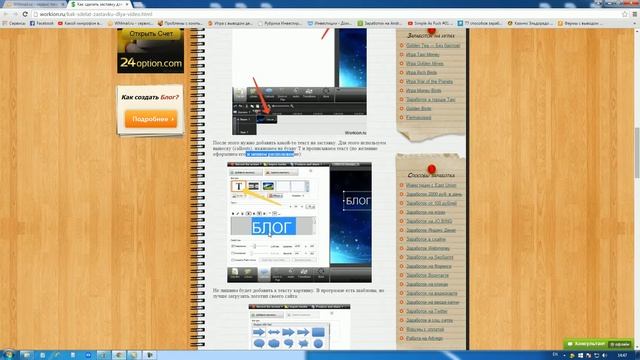Viewport: 640px width, 360px height.
Task: Open the 'Заработок 2000 руб. в день' link
Action: (x=434, y=194)
